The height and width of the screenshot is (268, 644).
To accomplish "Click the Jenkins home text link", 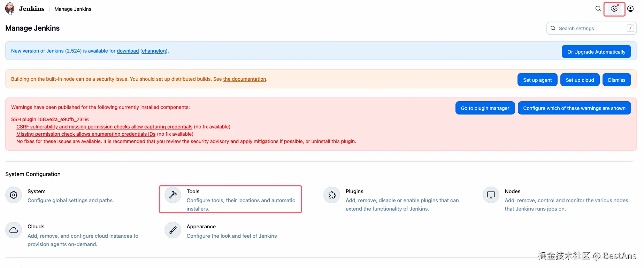I will [32, 9].
